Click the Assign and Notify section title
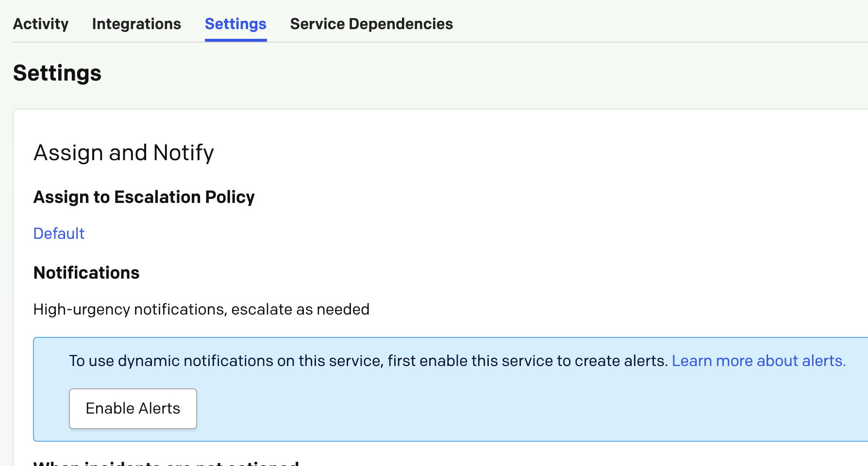The height and width of the screenshot is (466, 868). pos(124,153)
